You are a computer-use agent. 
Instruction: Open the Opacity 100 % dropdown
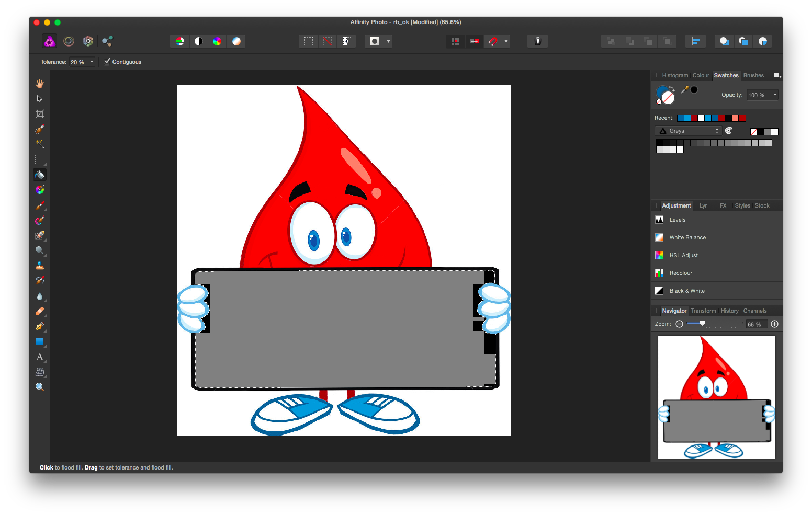click(x=775, y=95)
